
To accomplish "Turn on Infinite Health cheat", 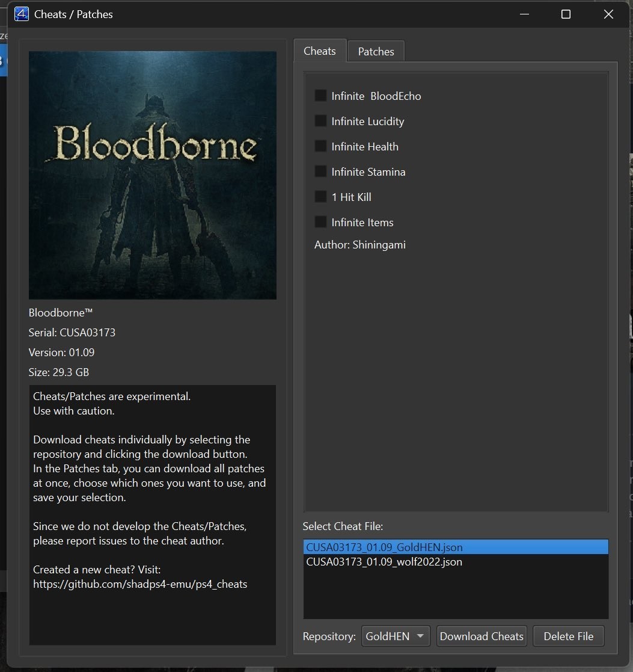I will (321, 146).
